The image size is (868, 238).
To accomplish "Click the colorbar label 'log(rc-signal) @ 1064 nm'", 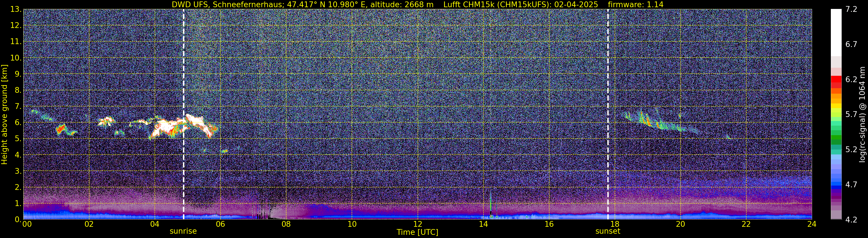I will click(862, 114).
